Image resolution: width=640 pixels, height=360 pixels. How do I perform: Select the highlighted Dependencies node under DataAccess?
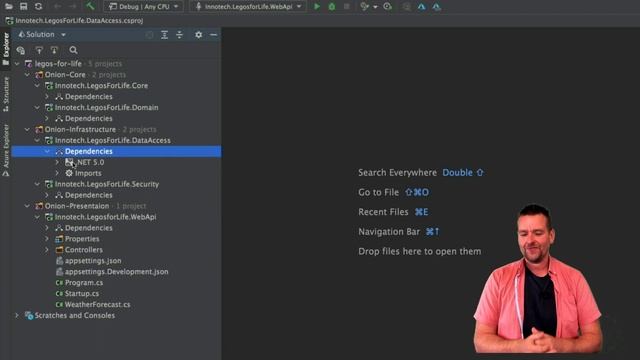point(116,151)
